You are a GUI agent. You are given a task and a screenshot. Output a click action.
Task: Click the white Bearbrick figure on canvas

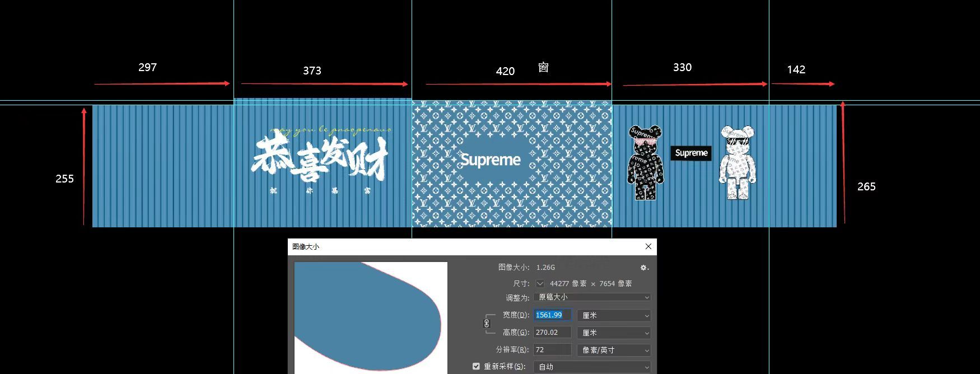click(x=738, y=162)
